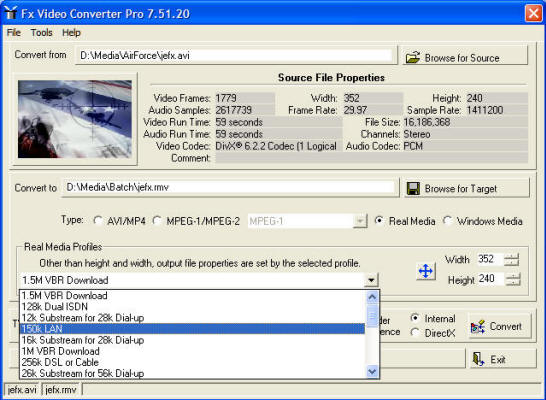Click the jefx.rmv status bar entry
The height and width of the screenshot is (400, 546).
61,390
